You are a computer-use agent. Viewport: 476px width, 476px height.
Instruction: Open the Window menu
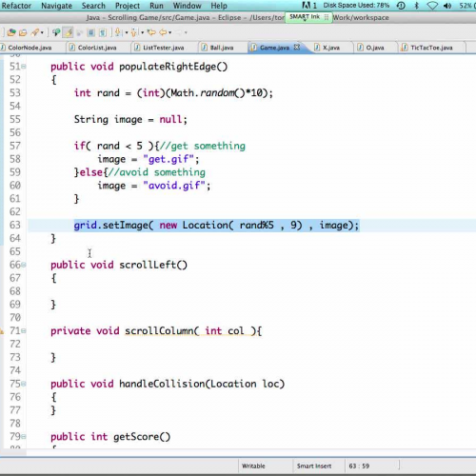click(187, 6)
